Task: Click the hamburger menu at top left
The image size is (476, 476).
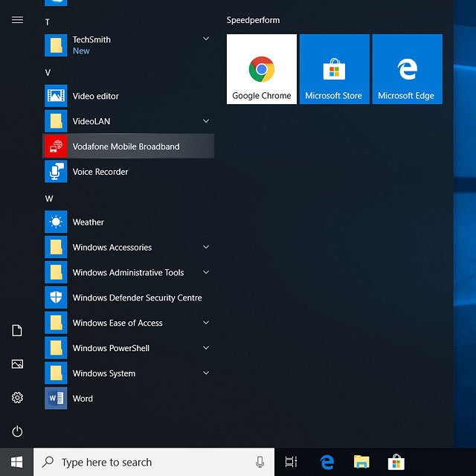Action: pyautogui.click(x=17, y=20)
